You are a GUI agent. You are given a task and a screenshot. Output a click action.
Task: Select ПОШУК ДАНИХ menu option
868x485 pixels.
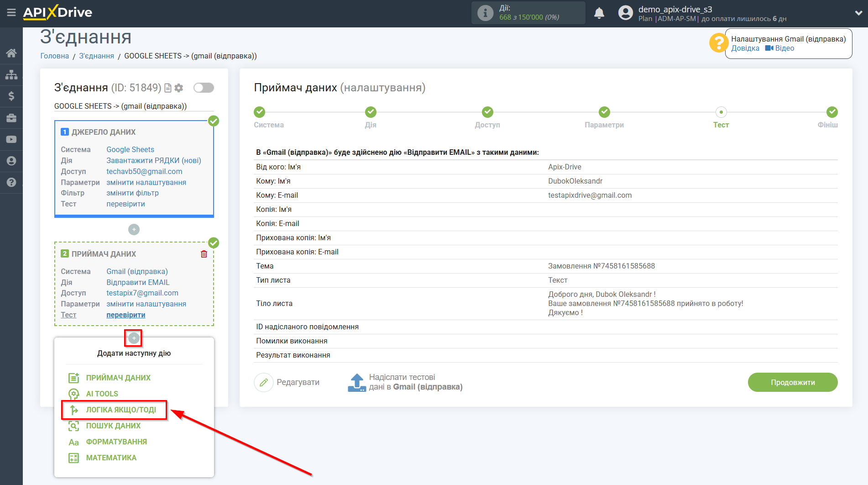coord(105,426)
